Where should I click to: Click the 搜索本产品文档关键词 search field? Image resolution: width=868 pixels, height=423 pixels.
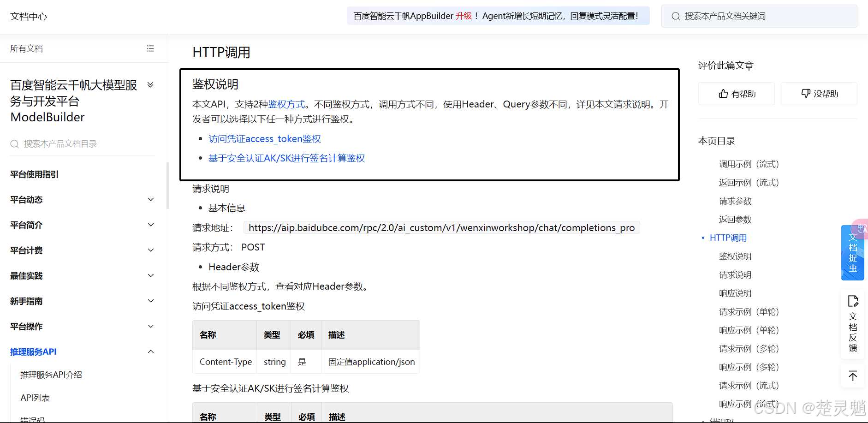[x=759, y=16]
